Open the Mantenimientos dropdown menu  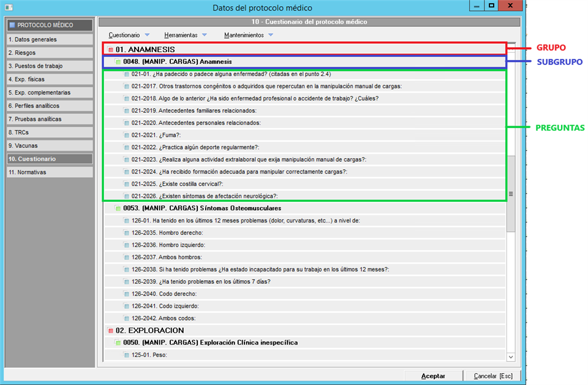(249, 35)
